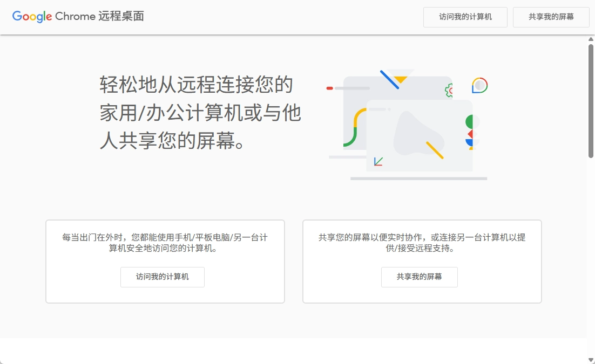Click 访问我的计算机 button in the left card
This screenshot has height=364, width=595.
point(163,277)
